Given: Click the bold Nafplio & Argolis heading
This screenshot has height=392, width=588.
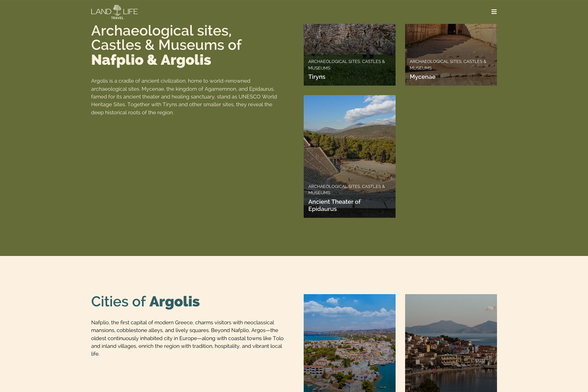Looking at the screenshot, I should pos(151,60).
